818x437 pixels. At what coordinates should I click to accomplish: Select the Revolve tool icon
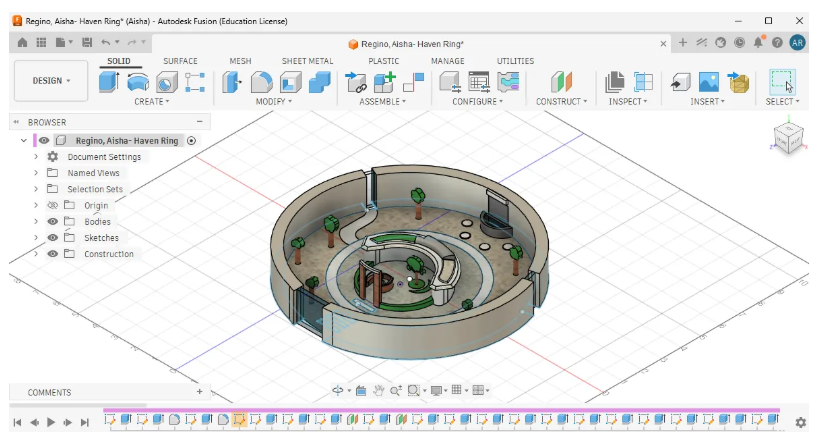click(138, 82)
